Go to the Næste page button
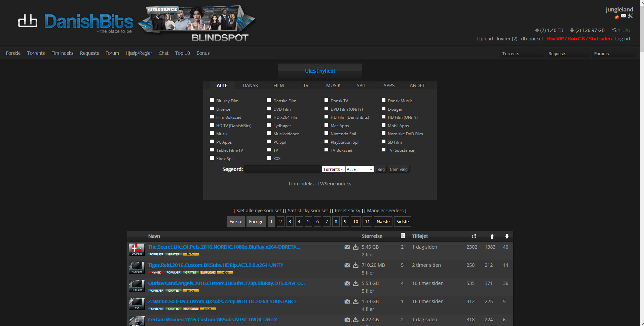644x326 pixels. [383, 221]
